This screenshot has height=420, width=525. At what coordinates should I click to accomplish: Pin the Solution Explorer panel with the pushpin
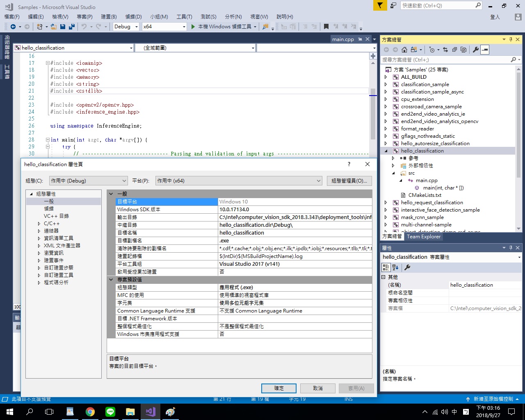(511, 39)
